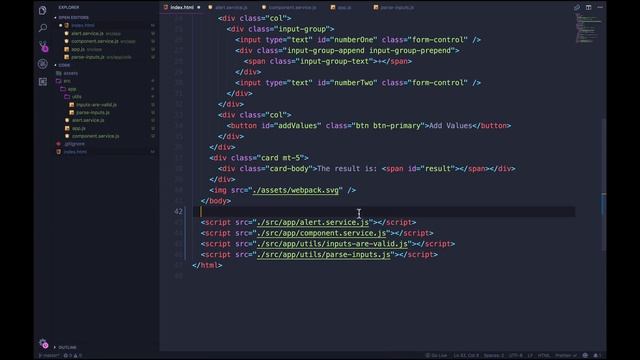This screenshot has width=640, height=360.
Task: Expand the Outline section
Action: pyautogui.click(x=67, y=347)
